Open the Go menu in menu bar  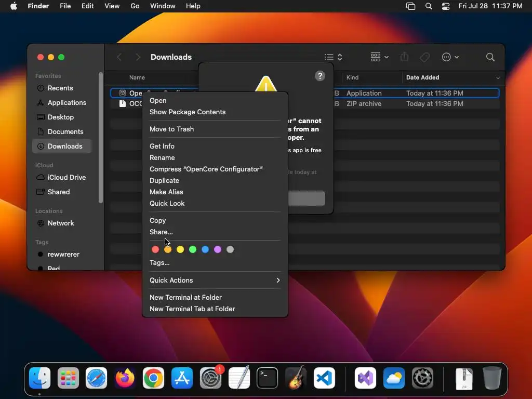[x=135, y=6]
